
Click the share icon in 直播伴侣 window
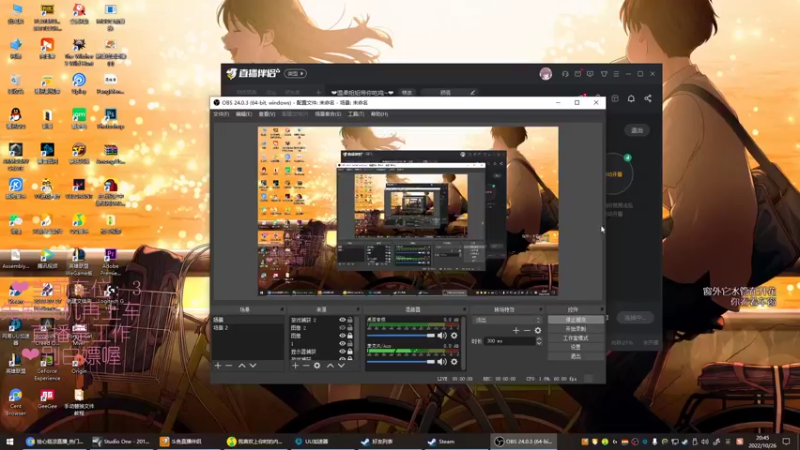tap(647, 98)
